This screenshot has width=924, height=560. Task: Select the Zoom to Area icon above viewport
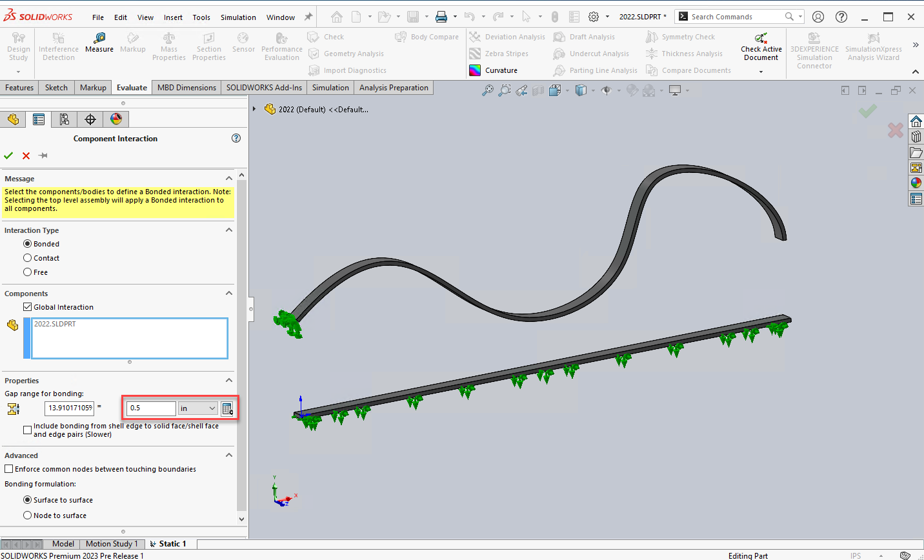click(x=505, y=90)
